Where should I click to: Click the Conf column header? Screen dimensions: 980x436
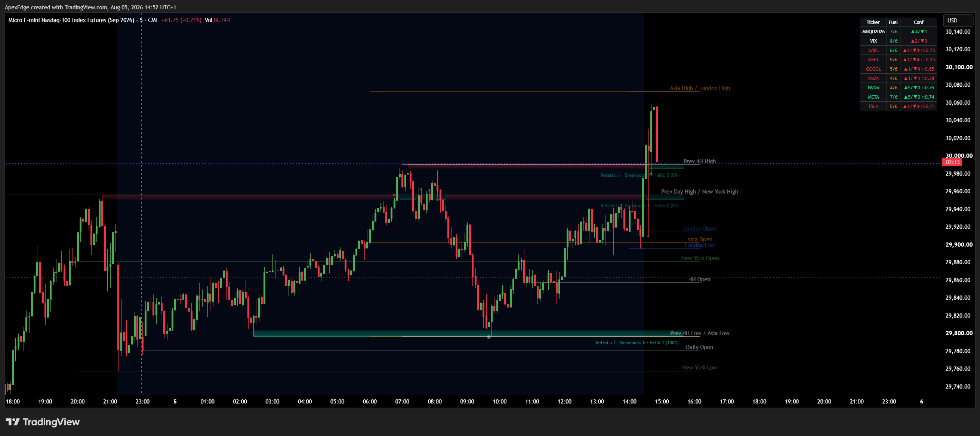(x=918, y=22)
